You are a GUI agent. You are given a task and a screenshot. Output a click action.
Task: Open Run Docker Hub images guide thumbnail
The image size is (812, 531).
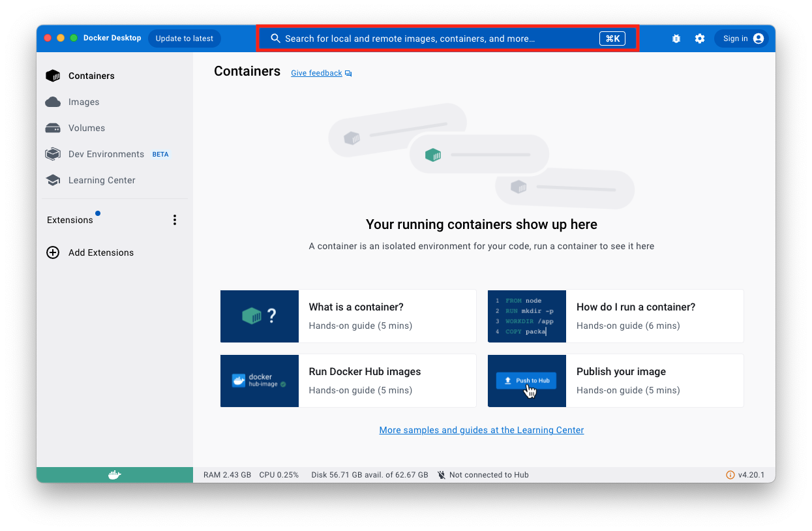(260, 381)
